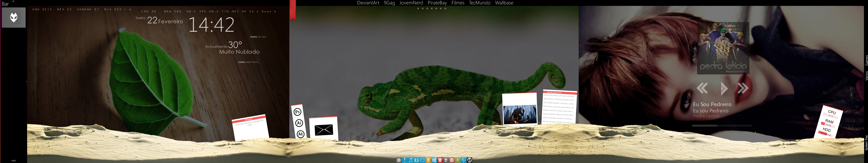Open notification 'Mark Steel curtiu seu comentário'
Screen dimensions: 868x163
click(x=559, y=107)
